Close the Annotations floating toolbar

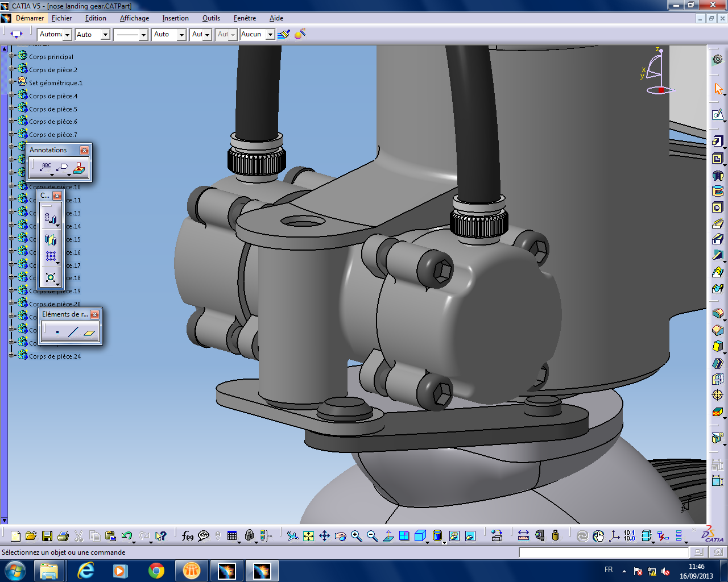point(84,150)
